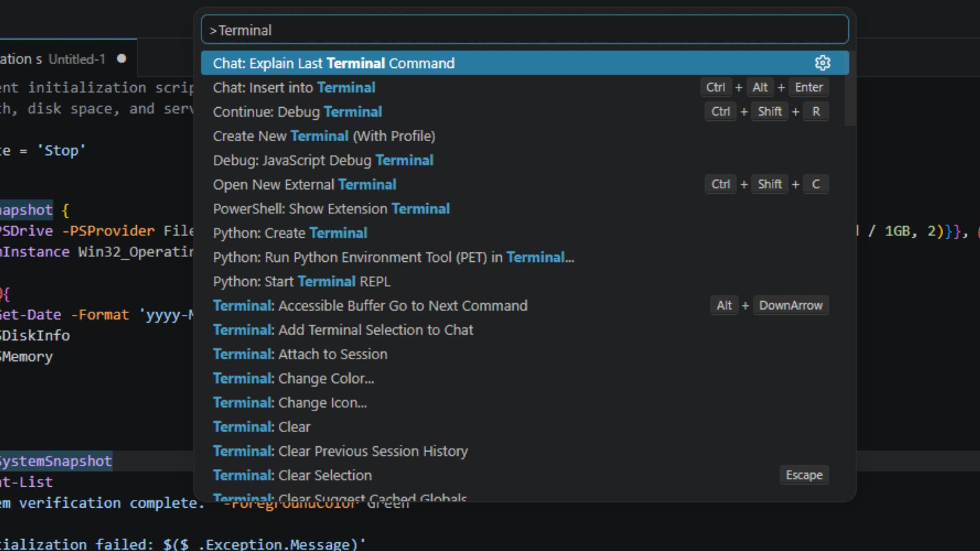Image resolution: width=980 pixels, height=551 pixels.
Task: Choose Terminal: Attach to Session
Action: pos(525,354)
